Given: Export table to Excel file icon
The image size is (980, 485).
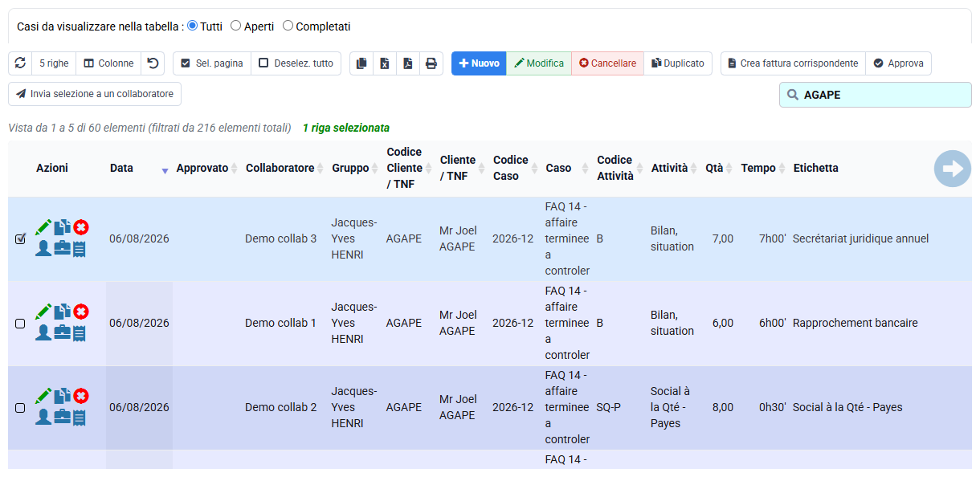Looking at the screenshot, I should pos(385,63).
